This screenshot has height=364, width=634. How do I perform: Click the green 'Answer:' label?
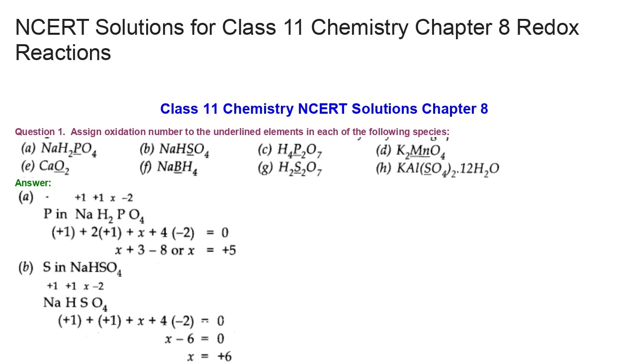pos(33,183)
